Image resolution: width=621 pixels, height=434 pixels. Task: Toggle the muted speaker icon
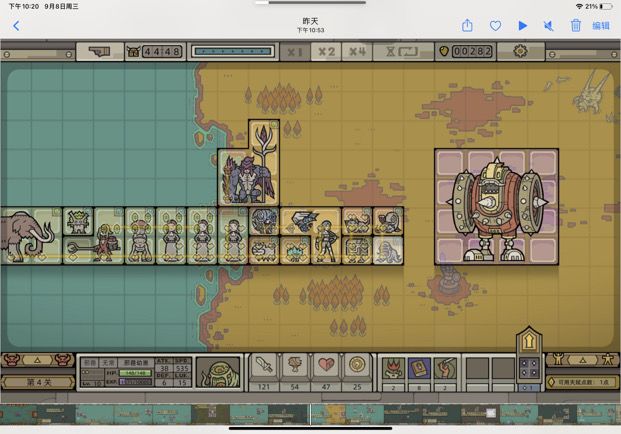coord(549,26)
